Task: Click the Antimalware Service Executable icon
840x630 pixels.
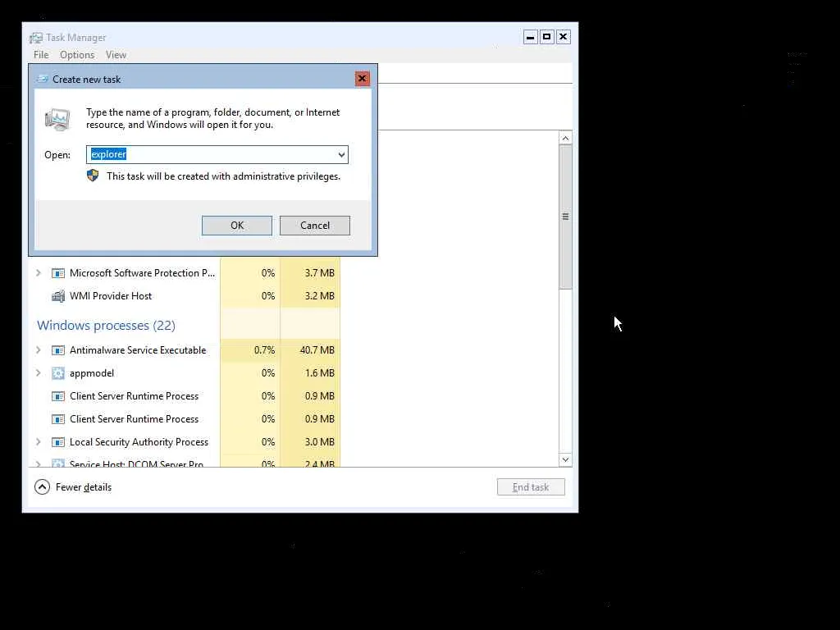Action: pyautogui.click(x=58, y=350)
